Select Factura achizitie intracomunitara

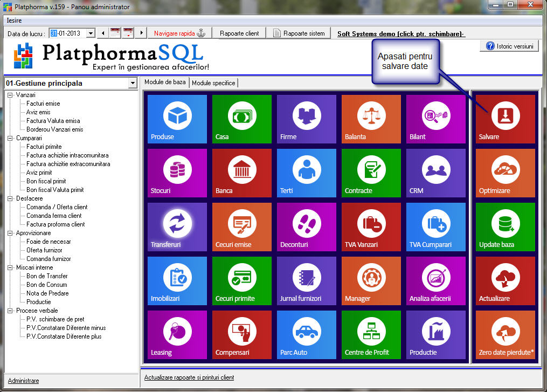click(67, 155)
